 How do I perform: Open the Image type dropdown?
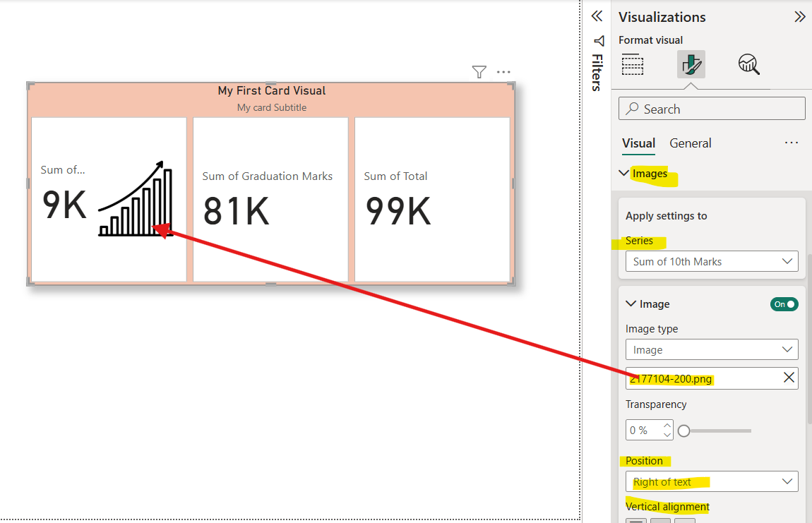click(x=712, y=349)
